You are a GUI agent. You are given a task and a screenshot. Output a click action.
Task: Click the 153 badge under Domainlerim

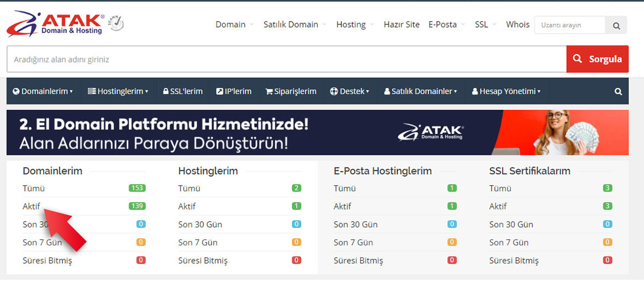(x=137, y=188)
